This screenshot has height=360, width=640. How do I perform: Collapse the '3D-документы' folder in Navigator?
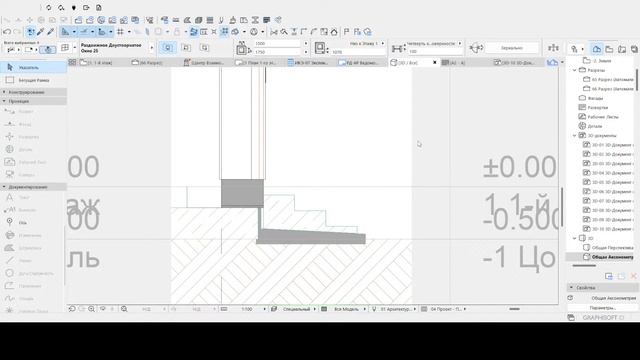(575, 136)
